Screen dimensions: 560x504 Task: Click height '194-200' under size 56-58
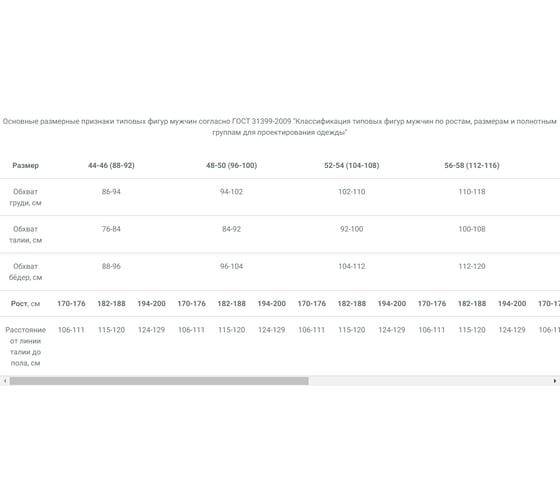click(x=512, y=304)
